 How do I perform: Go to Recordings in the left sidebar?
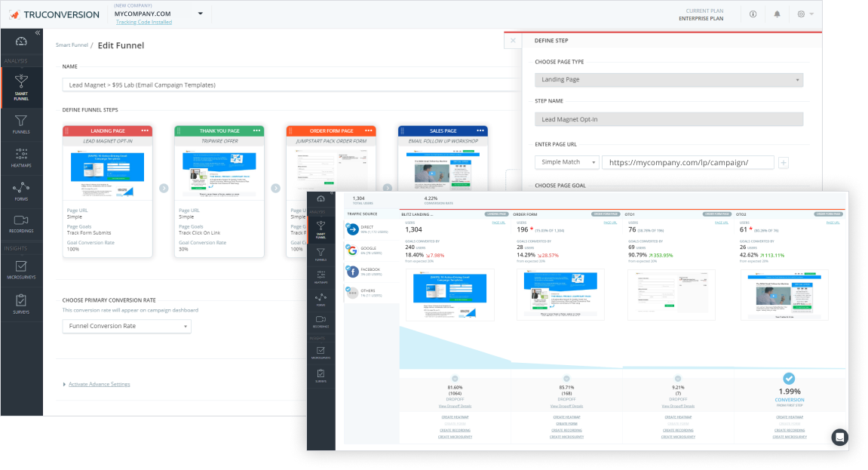tap(21, 223)
